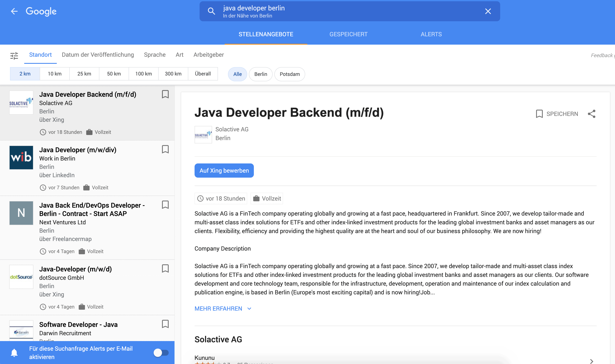The image size is (615, 364).
Task: Toggle email alerts for this search
Action: (161, 353)
